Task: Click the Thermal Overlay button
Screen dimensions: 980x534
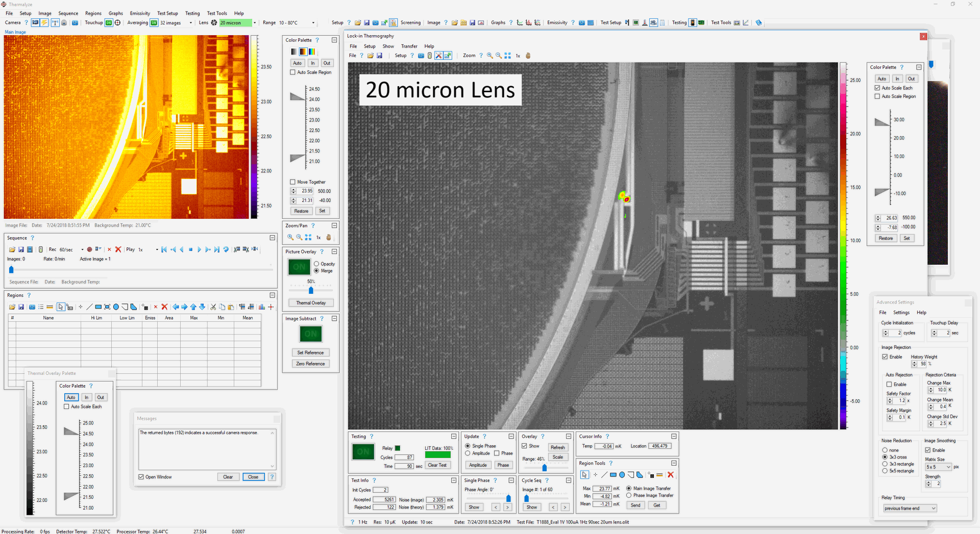Action: [311, 303]
